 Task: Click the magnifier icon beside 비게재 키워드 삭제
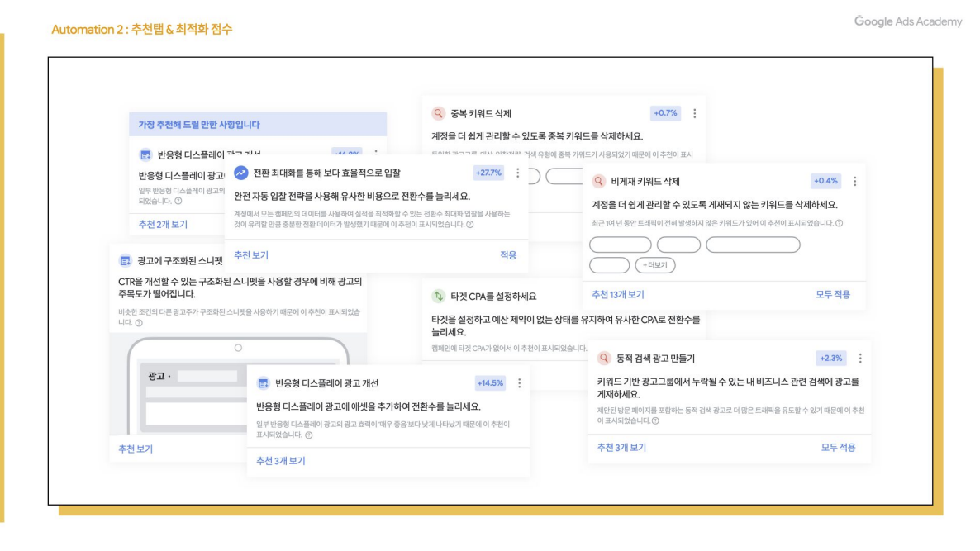point(599,181)
